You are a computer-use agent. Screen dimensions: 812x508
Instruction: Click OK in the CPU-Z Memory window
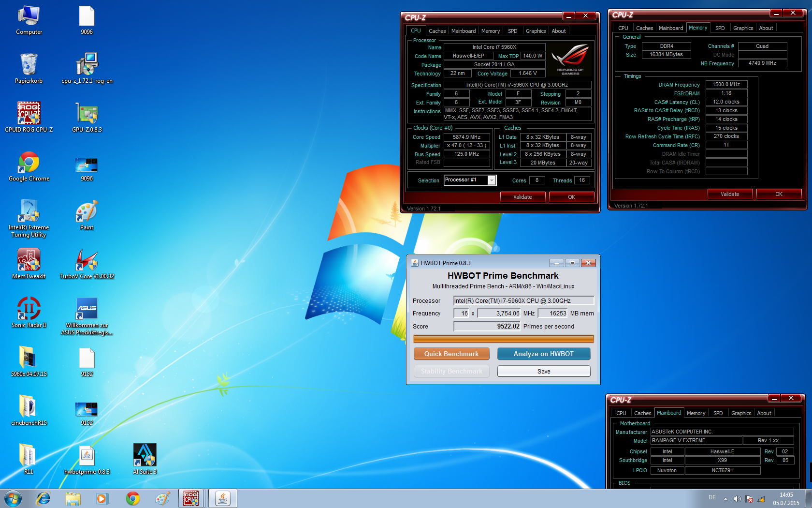(x=779, y=194)
